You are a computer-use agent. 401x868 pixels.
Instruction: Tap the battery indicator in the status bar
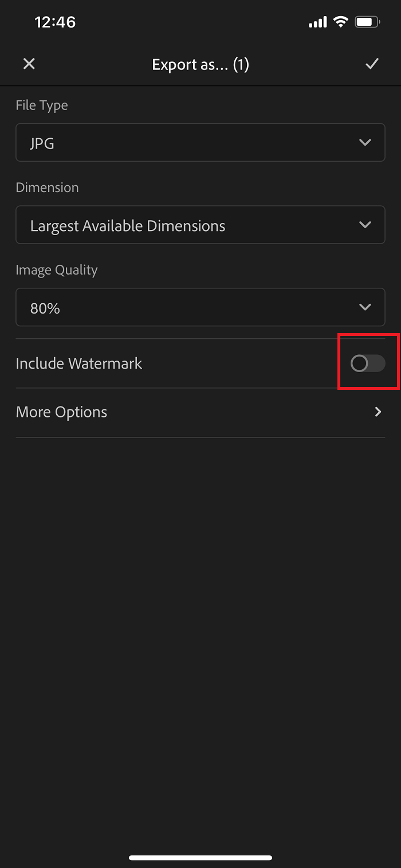click(x=368, y=21)
